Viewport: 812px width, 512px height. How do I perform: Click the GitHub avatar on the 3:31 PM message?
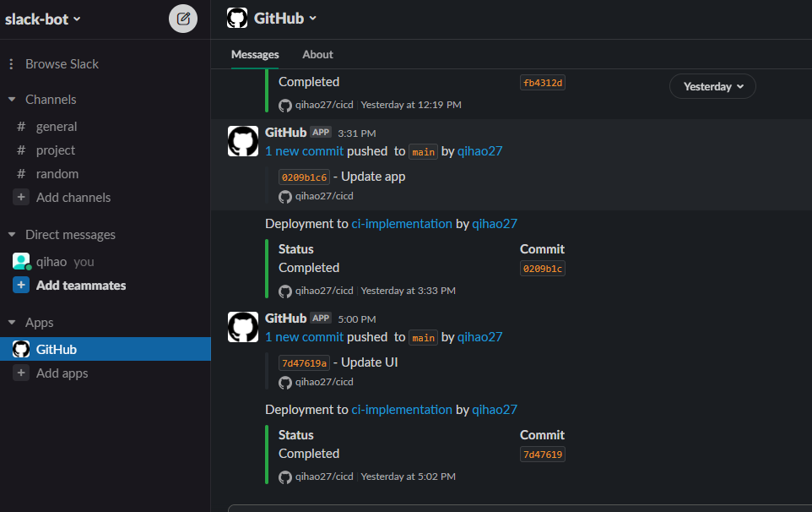(243, 141)
